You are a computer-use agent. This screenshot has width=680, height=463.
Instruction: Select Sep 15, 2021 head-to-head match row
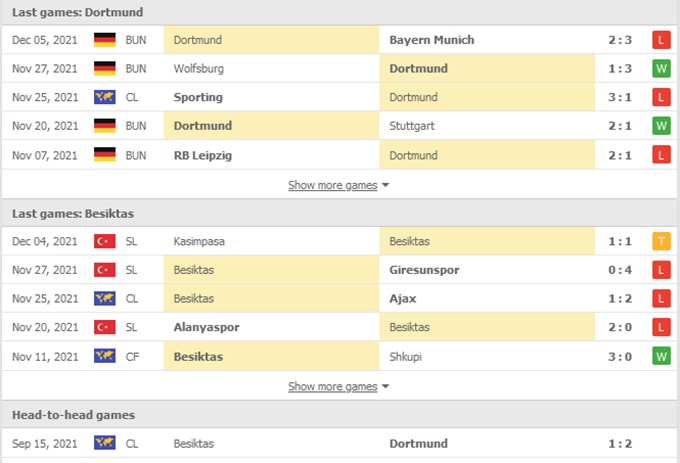(x=340, y=443)
